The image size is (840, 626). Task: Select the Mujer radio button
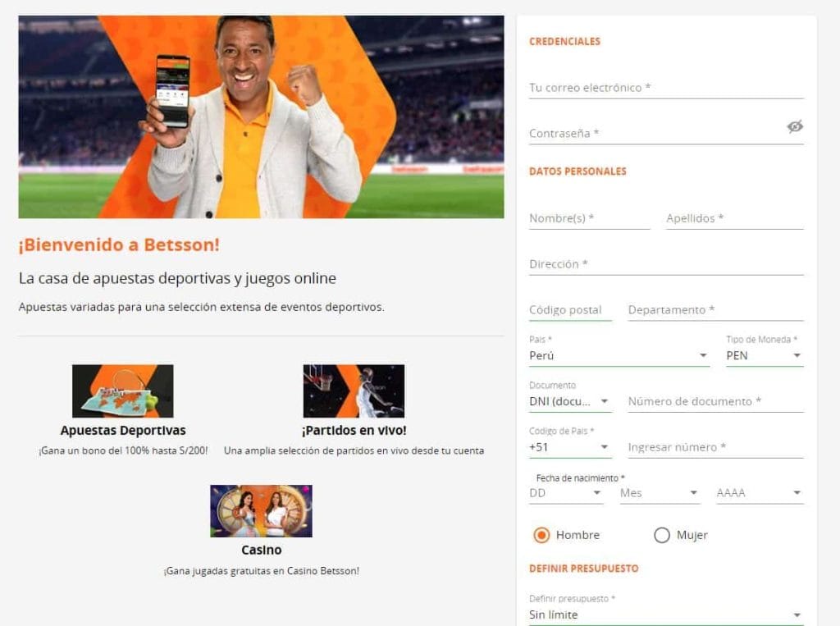coord(662,535)
